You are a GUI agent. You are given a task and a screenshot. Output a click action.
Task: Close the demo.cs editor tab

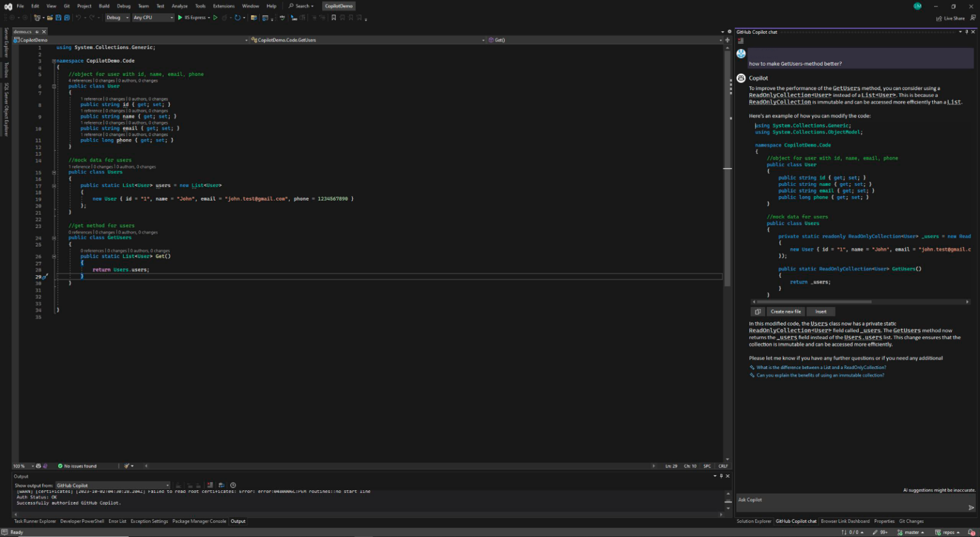(x=44, y=31)
